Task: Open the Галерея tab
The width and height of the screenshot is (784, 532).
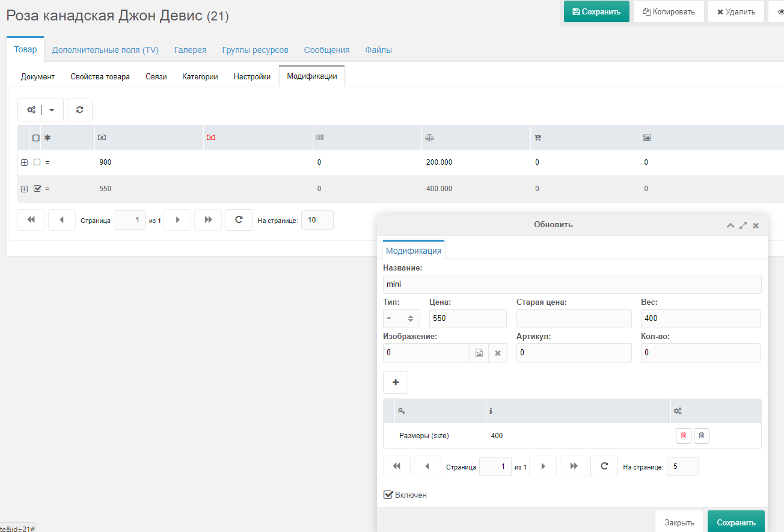Action: pyautogui.click(x=190, y=50)
